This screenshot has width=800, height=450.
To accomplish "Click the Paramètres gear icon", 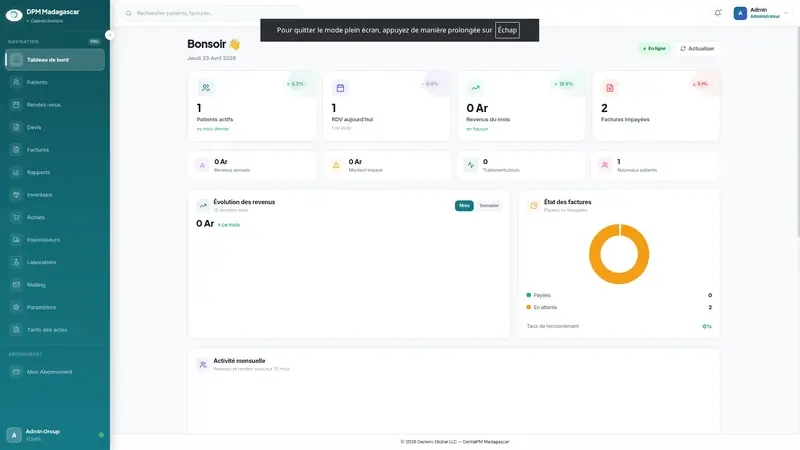I will [x=16, y=307].
